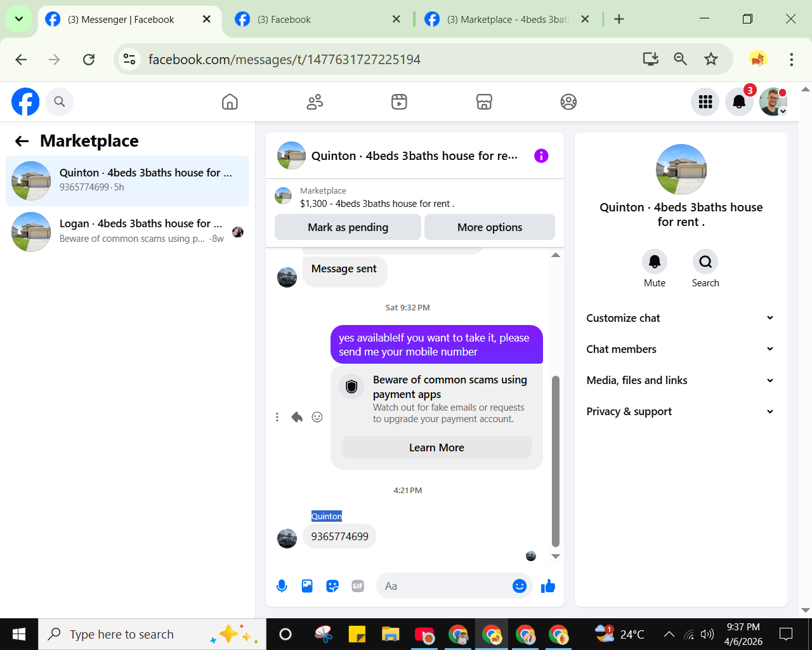Click the back arrow beside Marketplace

(x=22, y=141)
